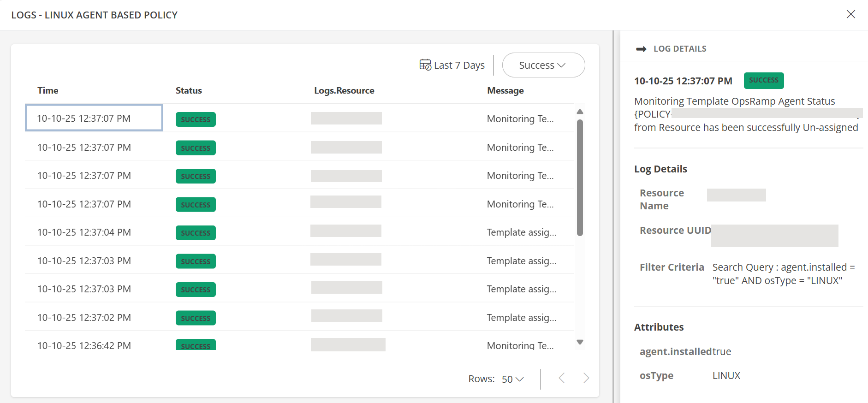Select the 12:37:04 PM log entry
This screenshot has height=403, width=868.
[84, 232]
